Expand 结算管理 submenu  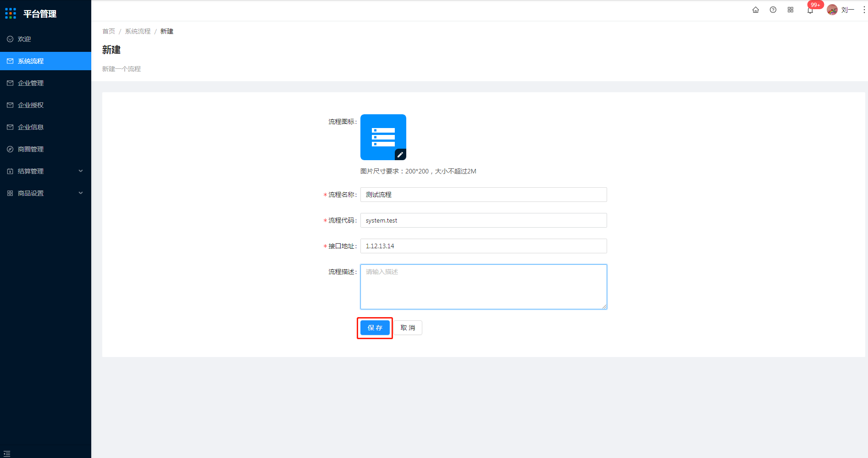(45, 171)
